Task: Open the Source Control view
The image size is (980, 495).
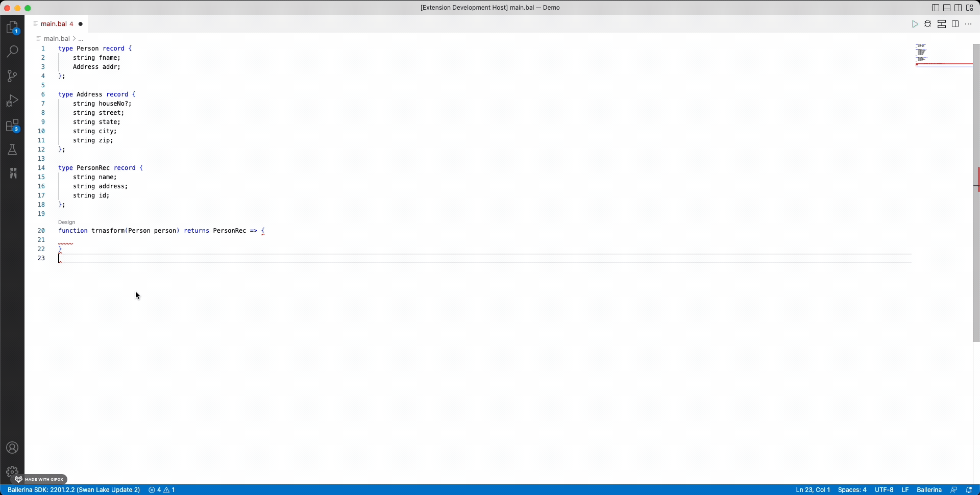Action: coord(12,76)
